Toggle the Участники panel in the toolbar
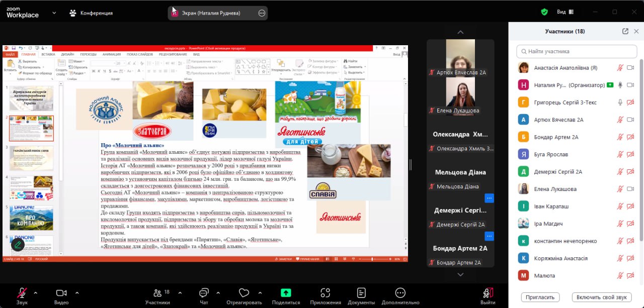Screen dimensions: 644x308 157,296
